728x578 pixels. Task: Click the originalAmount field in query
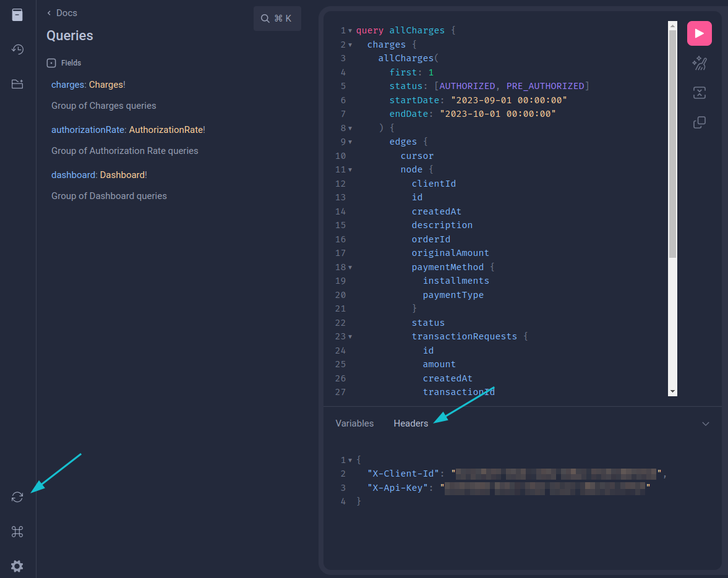point(450,253)
